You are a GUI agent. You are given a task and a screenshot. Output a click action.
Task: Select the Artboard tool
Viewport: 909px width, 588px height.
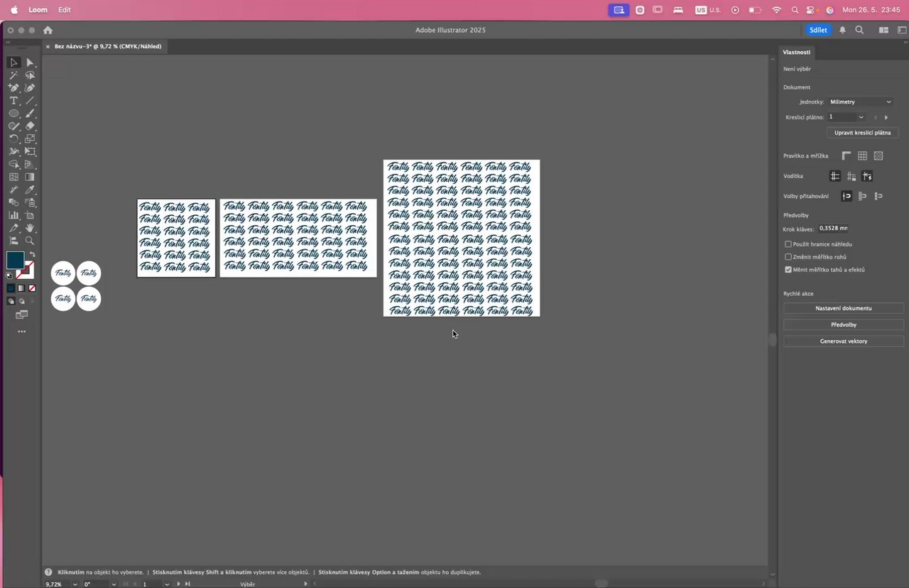30,215
